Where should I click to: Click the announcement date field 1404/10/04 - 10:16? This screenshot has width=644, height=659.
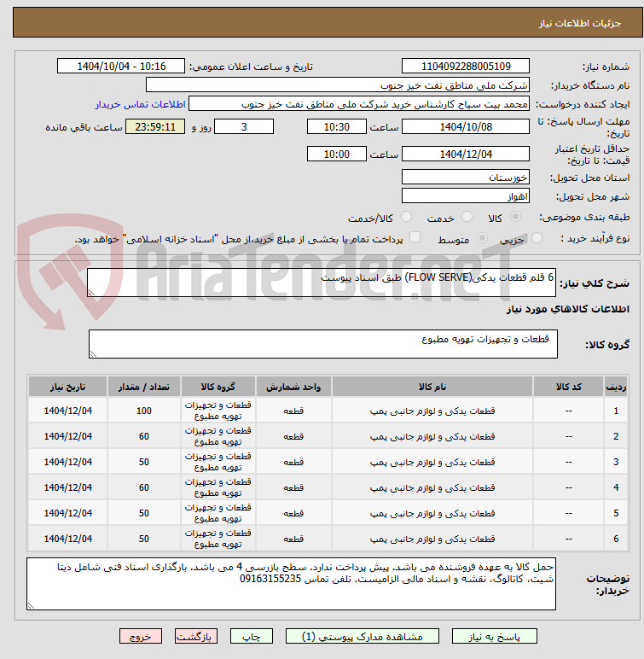coord(121,66)
